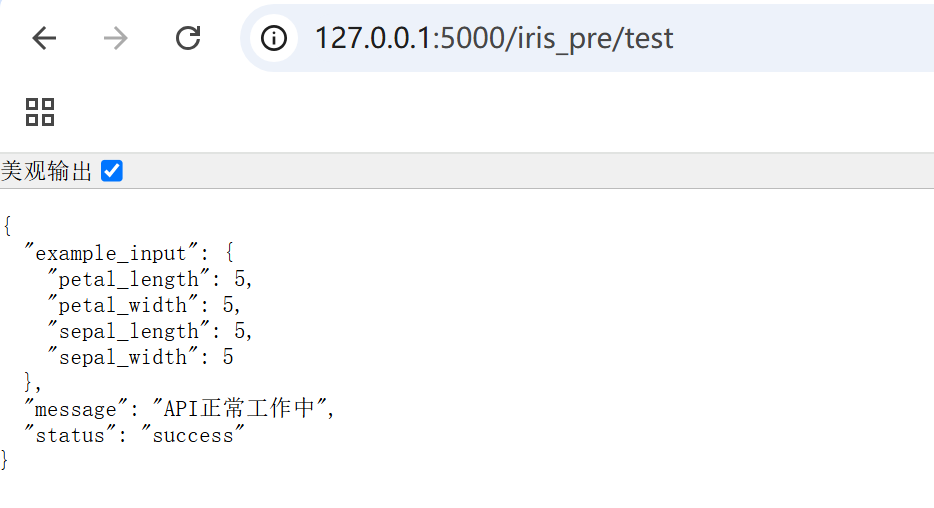Open the site information icon in the address bar
This screenshot has width=934, height=508.
click(273, 39)
